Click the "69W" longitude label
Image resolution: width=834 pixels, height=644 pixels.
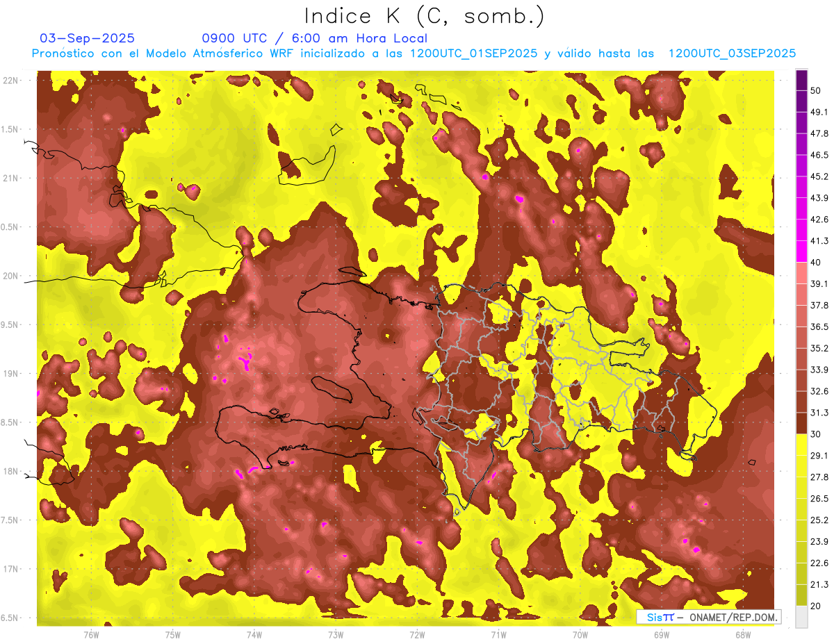click(662, 634)
